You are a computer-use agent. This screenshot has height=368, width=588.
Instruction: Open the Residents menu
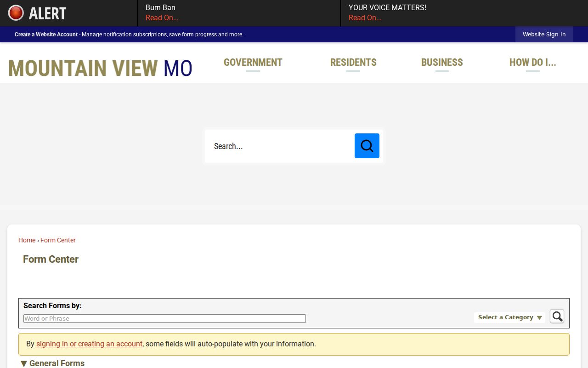click(353, 63)
